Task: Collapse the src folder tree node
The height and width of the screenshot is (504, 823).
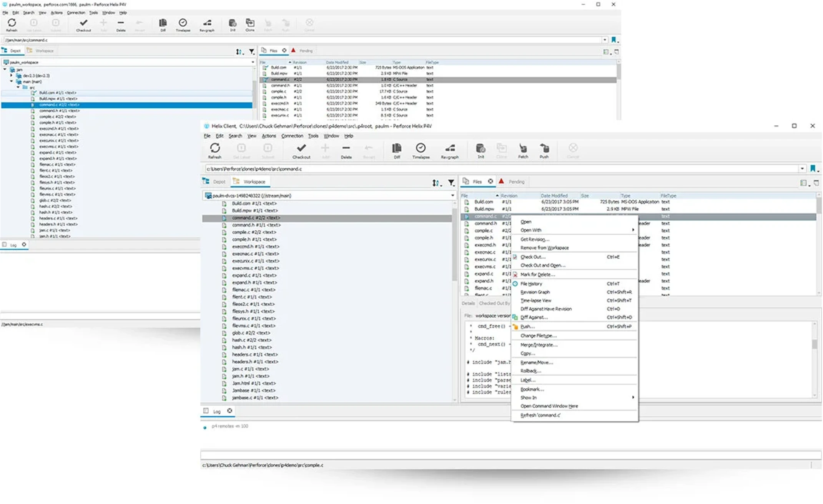Action: (x=18, y=88)
